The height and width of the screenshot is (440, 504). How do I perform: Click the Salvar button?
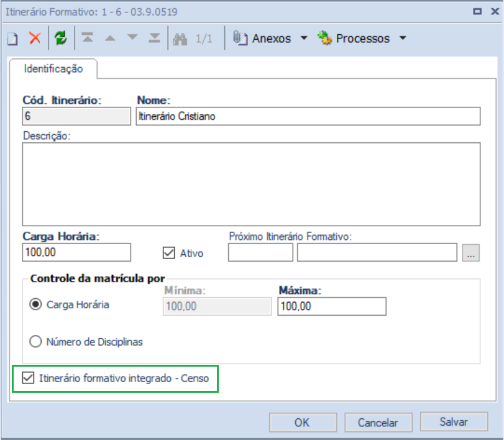coord(454,422)
